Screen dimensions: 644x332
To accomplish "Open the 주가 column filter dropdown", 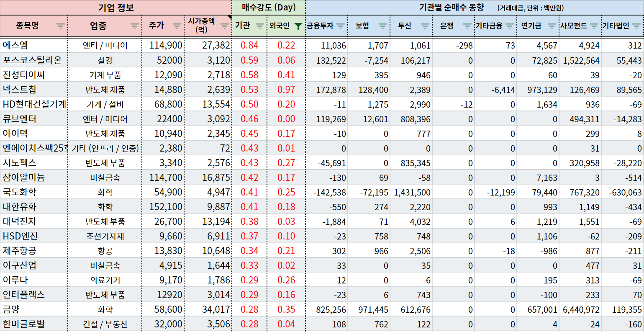I will point(177,26).
